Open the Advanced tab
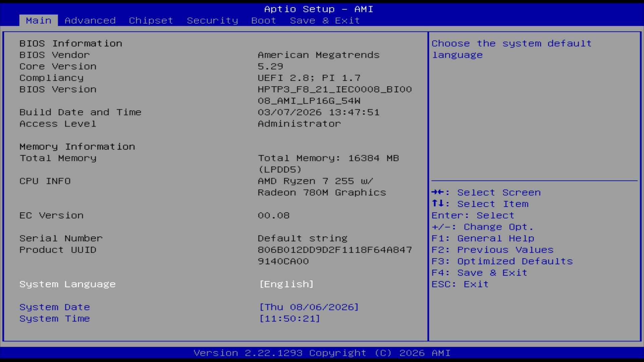This screenshot has height=362, width=644. pos(90,20)
